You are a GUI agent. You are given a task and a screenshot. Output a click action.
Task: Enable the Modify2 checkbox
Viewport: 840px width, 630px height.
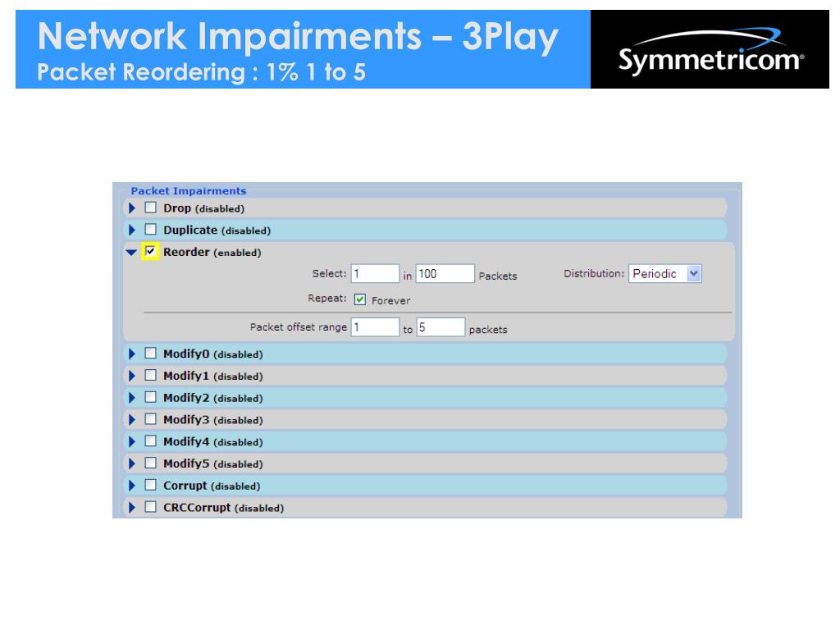tap(151, 397)
